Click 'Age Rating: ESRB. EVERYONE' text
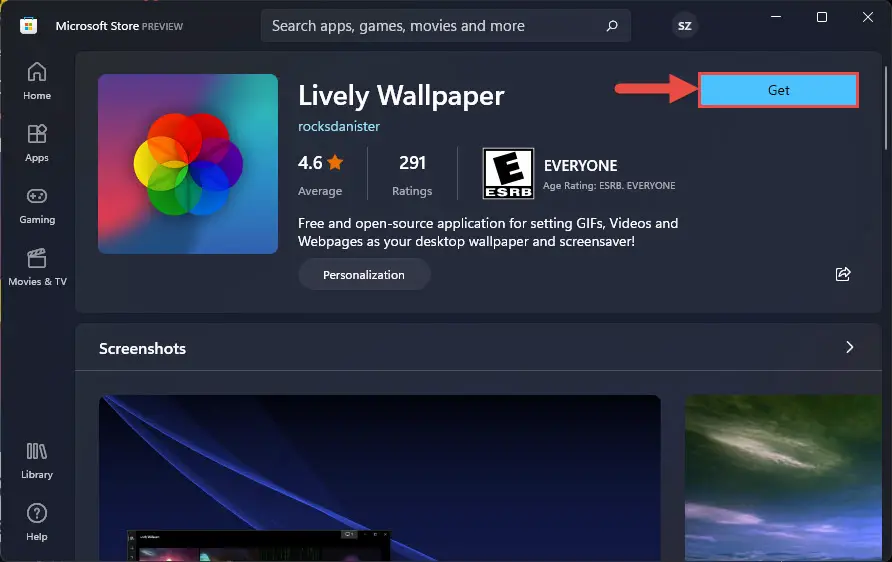892x562 pixels. pyautogui.click(x=609, y=185)
